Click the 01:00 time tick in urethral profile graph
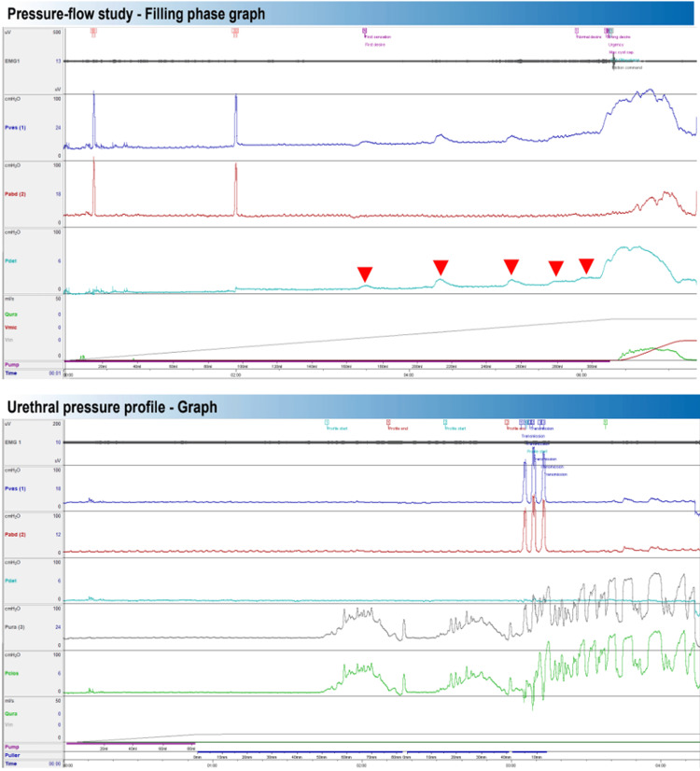 tap(212, 765)
